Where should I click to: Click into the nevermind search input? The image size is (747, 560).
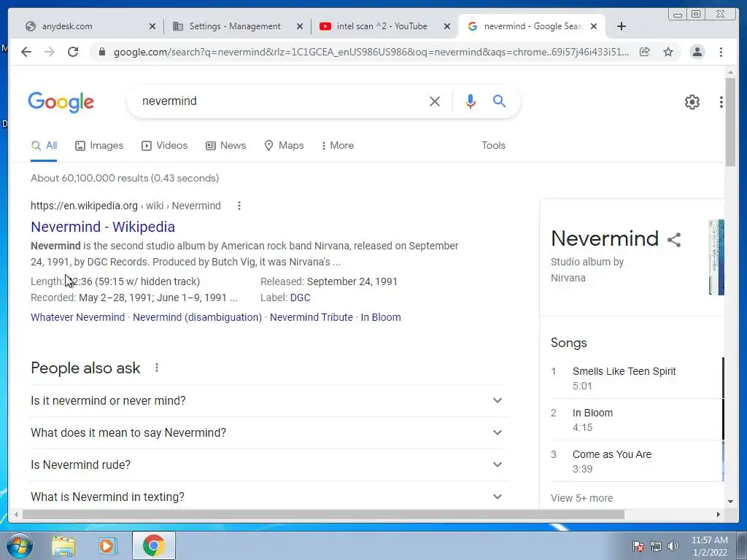coord(281,101)
